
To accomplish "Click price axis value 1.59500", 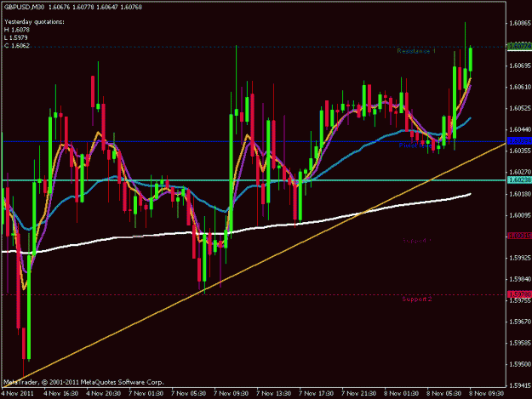I will 520,364.
